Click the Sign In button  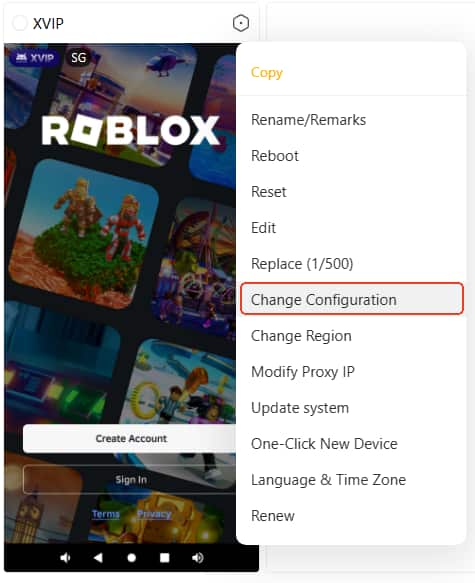click(x=131, y=480)
